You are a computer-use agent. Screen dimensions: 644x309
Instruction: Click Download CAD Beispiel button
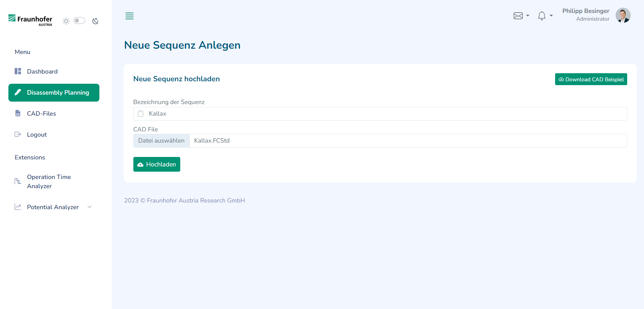point(591,79)
